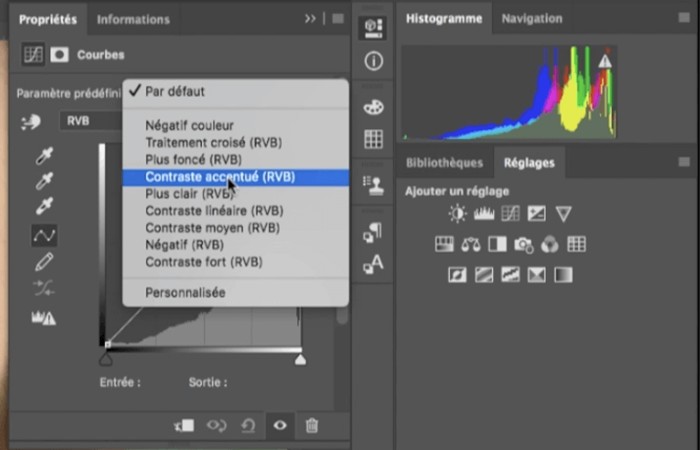700x450 pixels.
Task: Switch to the Informations tab
Action: point(133,20)
